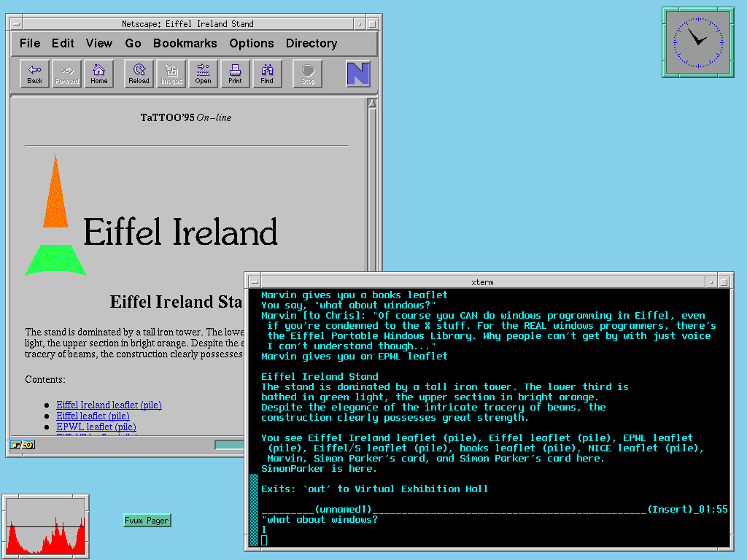The image size is (747, 560).
Task: Open the Bookmarks menu
Action: (185, 44)
